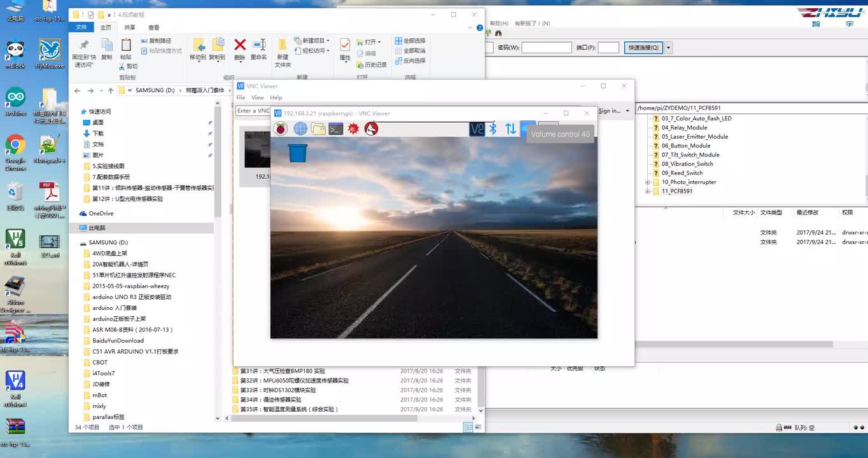Switch to Share tab in Explorer ribbon
This screenshot has height=458, width=868.
(x=130, y=27)
